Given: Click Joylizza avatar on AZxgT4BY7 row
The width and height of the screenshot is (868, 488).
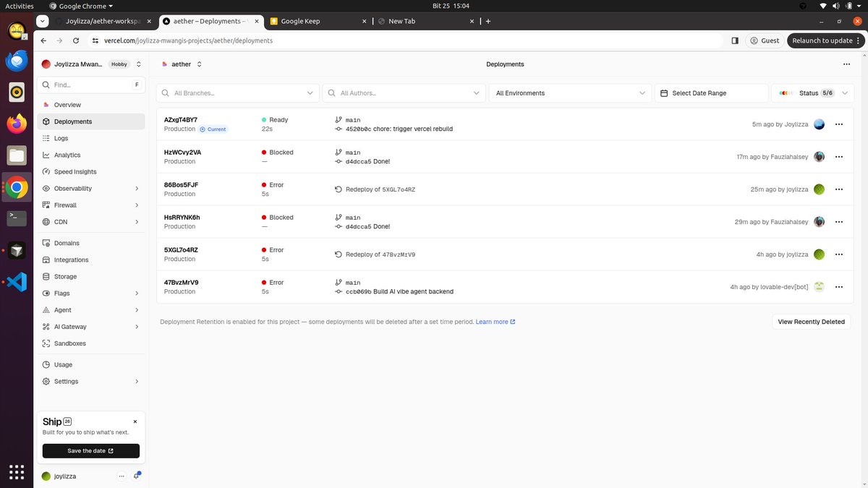Looking at the screenshot, I should coord(819,124).
